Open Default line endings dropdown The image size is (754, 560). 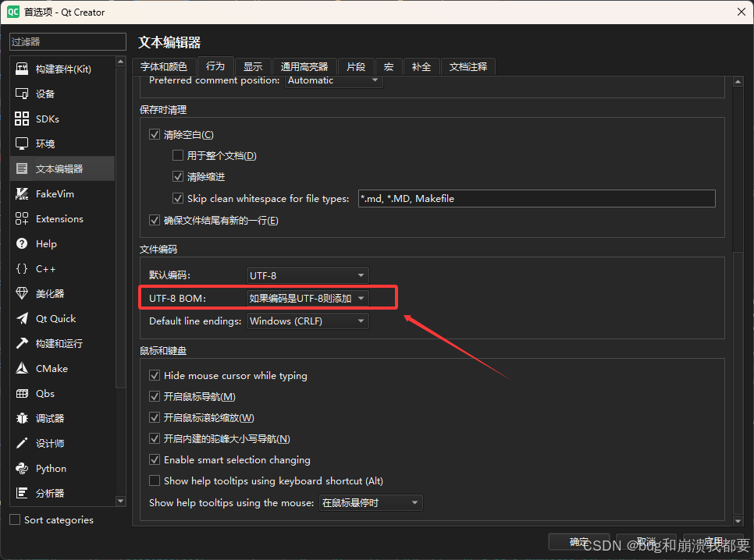pyautogui.click(x=308, y=321)
